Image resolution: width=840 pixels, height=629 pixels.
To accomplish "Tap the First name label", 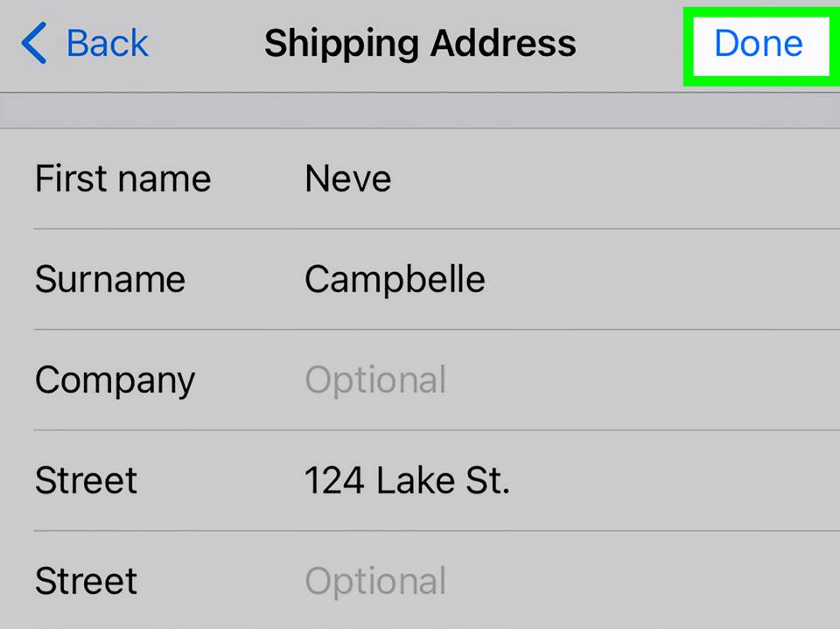I will [122, 179].
